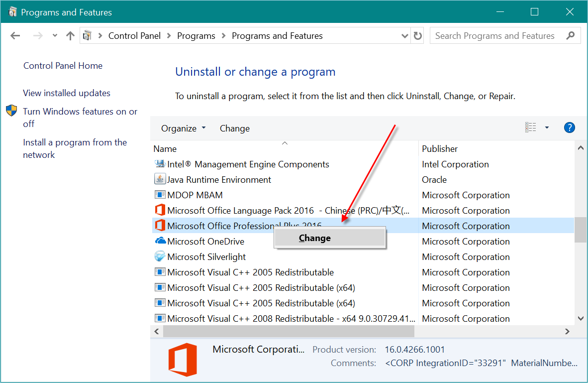Viewport: 588px width, 383px height.
Task: Go to Control Panel Home
Action: click(63, 65)
